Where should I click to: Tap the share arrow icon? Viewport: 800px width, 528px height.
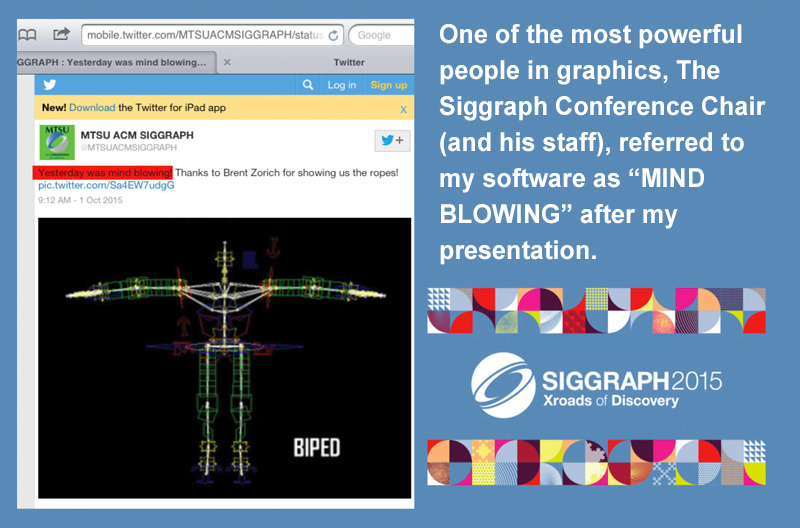tap(61, 34)
